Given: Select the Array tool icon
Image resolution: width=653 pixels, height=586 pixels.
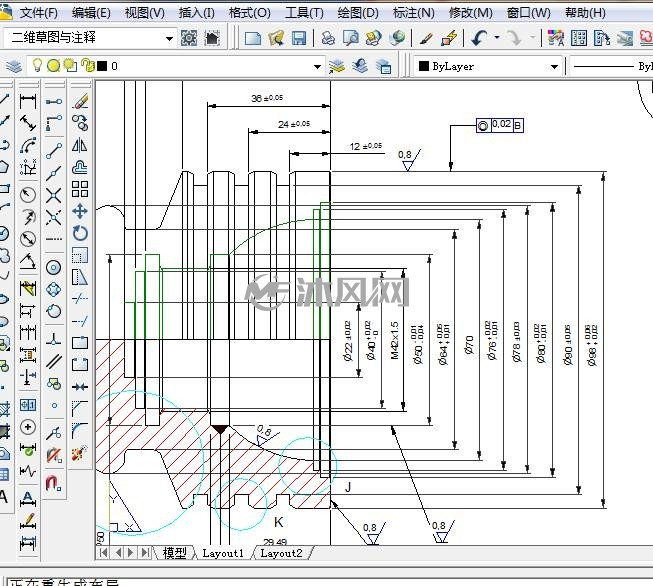Looking at the screenshot, I should tap(80, 189).
